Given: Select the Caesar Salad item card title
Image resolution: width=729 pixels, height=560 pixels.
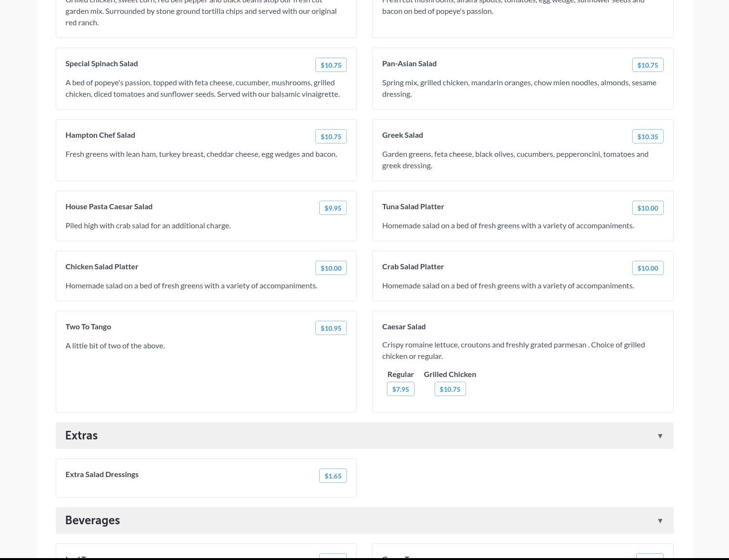Looking at the screenshot, I should (404, 327).
